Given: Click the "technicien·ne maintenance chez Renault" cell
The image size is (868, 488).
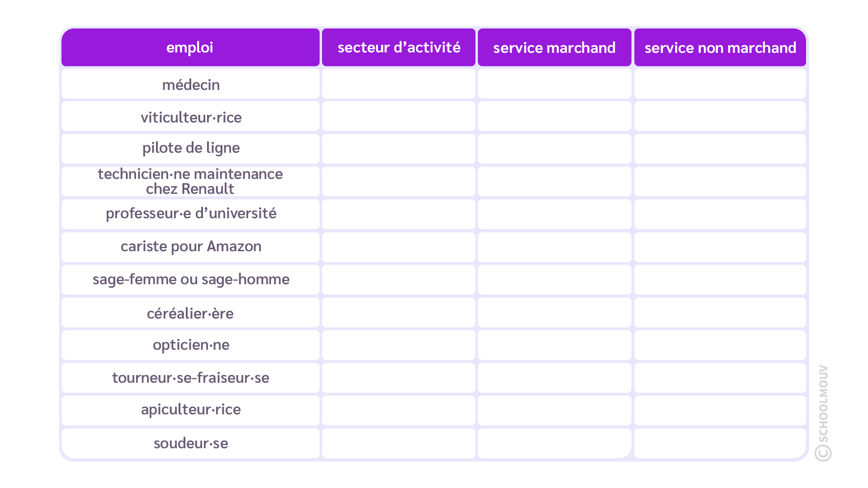Looking at the screenshot, I should pyautogui.click(x=190, y=181).
